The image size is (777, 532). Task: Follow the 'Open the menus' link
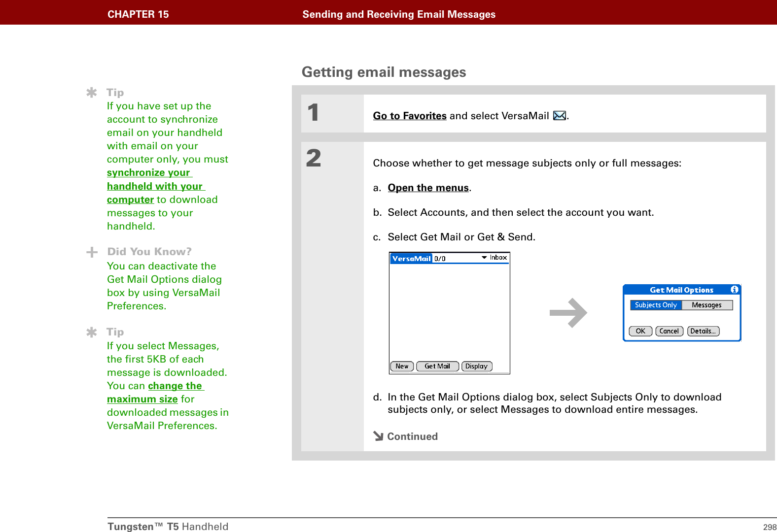click(x=428, y=188)
